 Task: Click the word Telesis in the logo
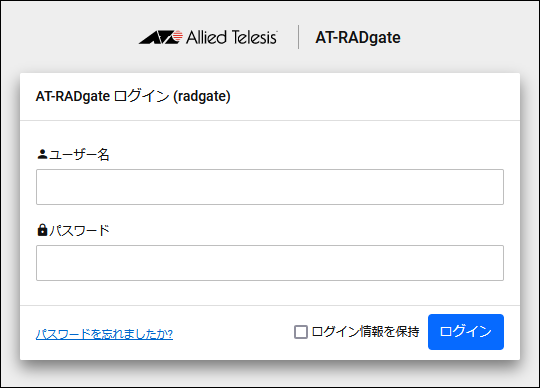(255, 37)
